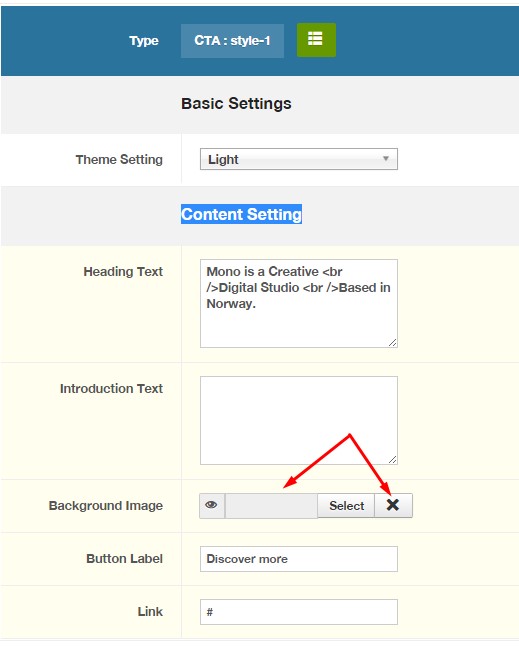Screen dimensions: 519x669
Task: Click the Theme Setting label
Action: pos(119,160)
